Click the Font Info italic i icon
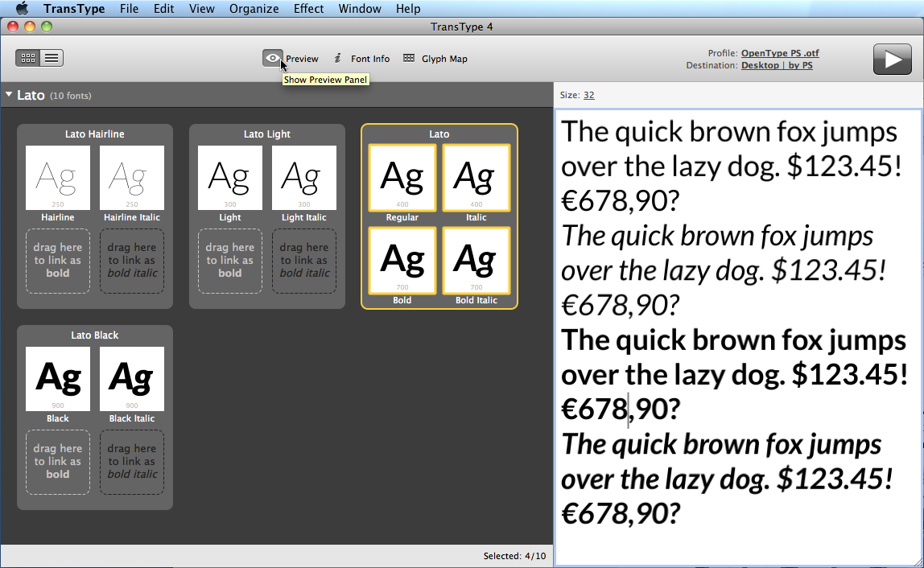This screenshot has height=568, width=924. (337, 58)
